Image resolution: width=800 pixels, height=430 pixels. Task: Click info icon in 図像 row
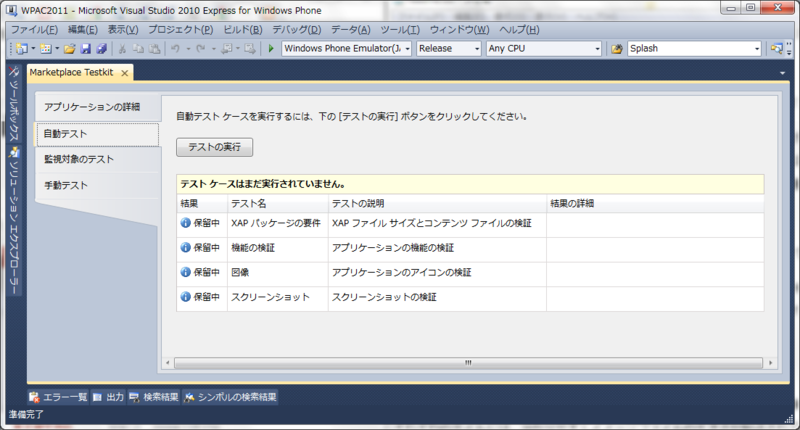[x=186, y=272]
